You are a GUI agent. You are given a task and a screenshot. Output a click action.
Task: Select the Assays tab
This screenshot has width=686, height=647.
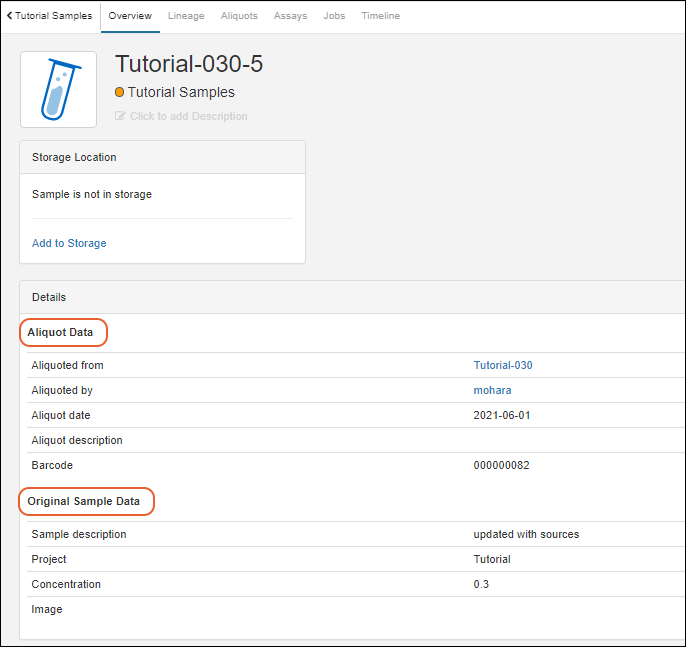290,16
